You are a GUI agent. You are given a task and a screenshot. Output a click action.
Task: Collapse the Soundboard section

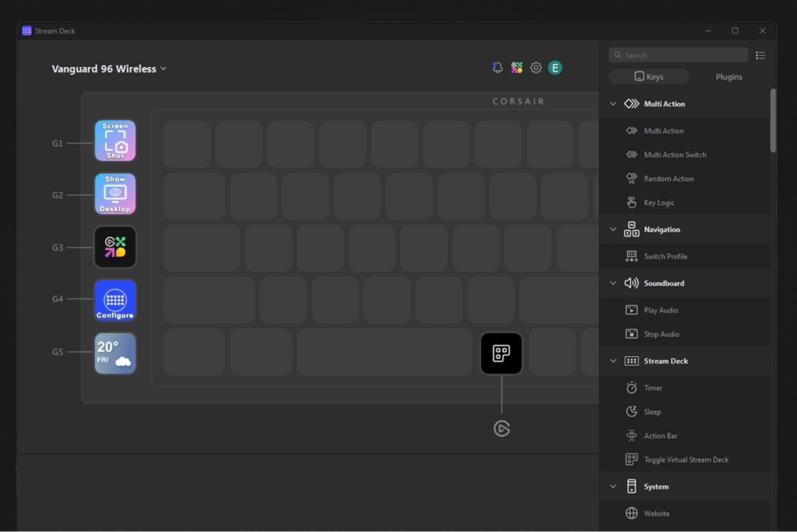point(613,283)
